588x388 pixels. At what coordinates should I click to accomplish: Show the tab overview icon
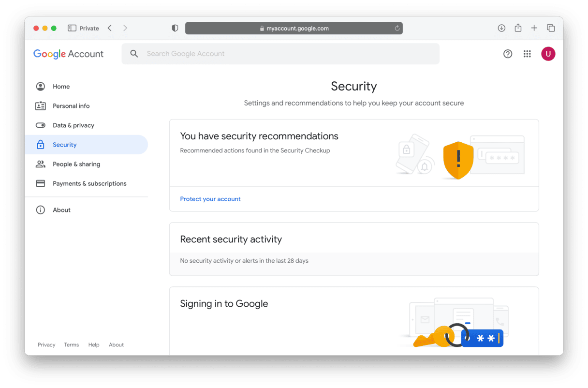point(551,28)
